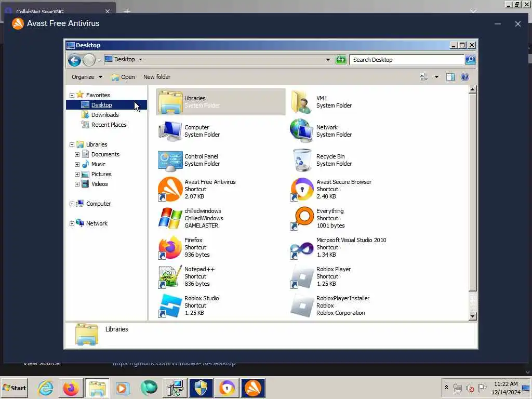Select the Everything shortcut icon
The width and height of the screenshot is (532, 399).
[x=302, y=218]
